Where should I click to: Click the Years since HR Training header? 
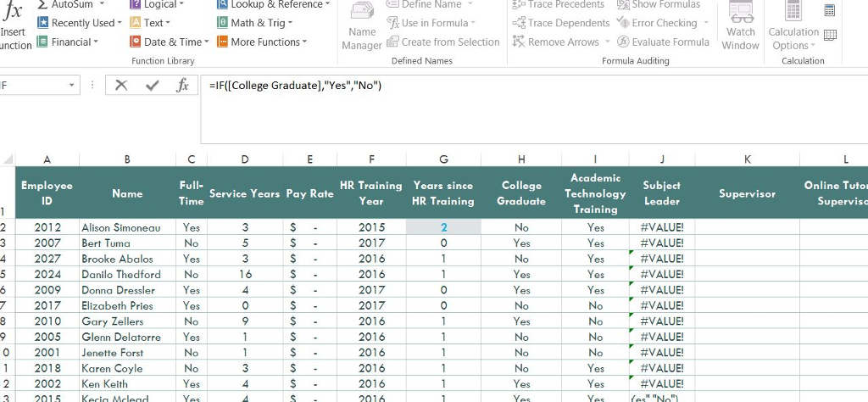pos(443,193)
